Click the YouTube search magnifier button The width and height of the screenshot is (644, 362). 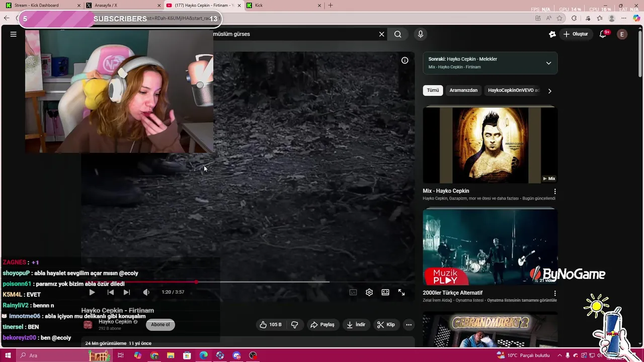click(x=398, y=34)
